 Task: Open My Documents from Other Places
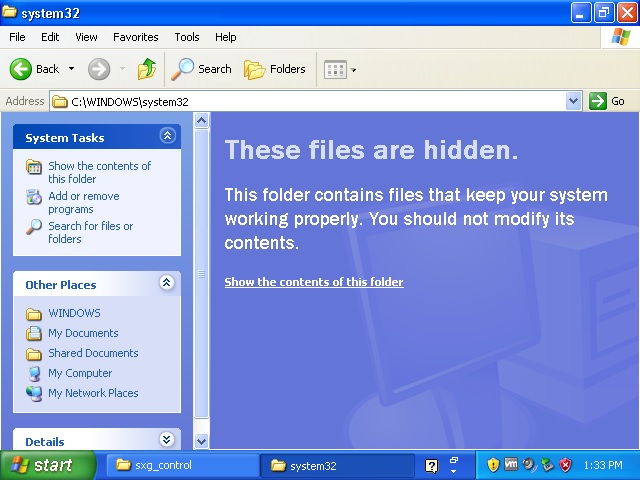pyautogui.click(x=83, y=333)
